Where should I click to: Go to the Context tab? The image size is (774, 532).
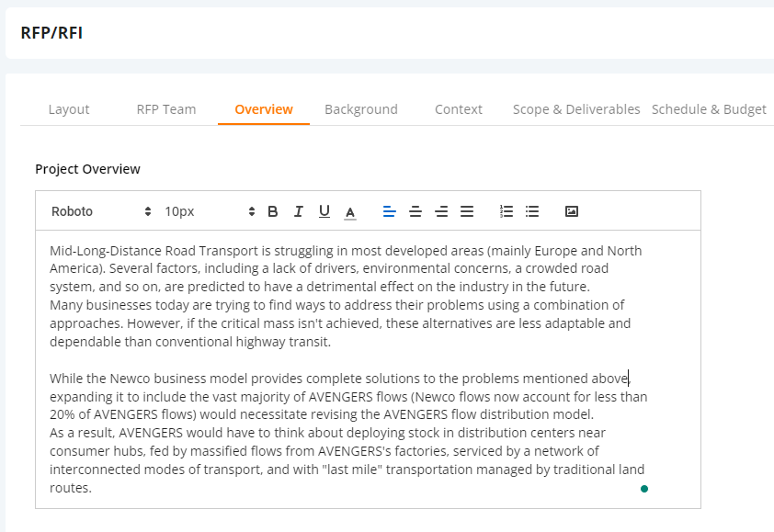459,109
